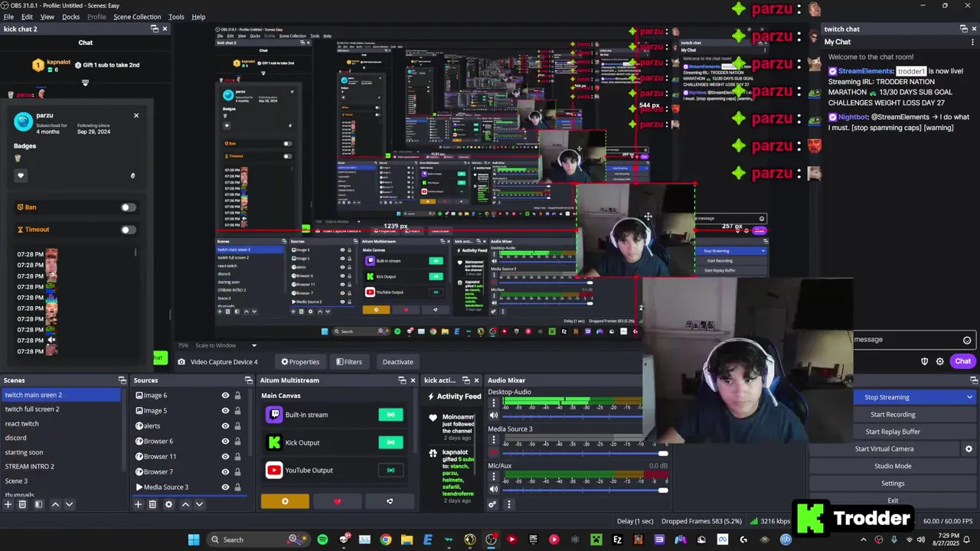Toggle the Timeout switch for parzu
The image size is (980, 551).
tap(128, 230)
